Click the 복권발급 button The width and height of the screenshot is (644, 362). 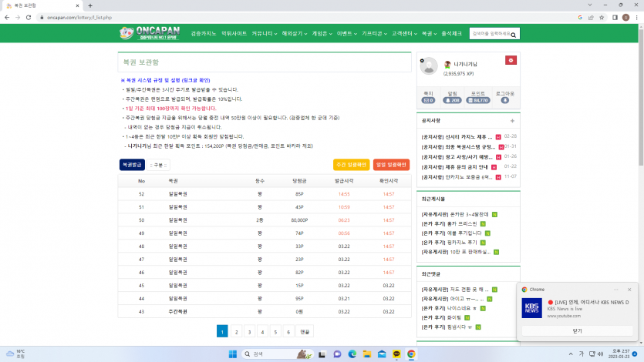pos(132,165)
